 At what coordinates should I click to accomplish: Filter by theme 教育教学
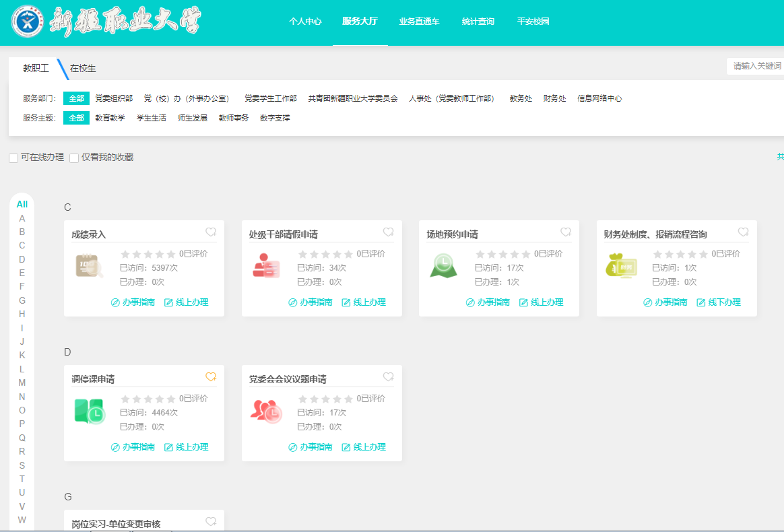point(110,118)
